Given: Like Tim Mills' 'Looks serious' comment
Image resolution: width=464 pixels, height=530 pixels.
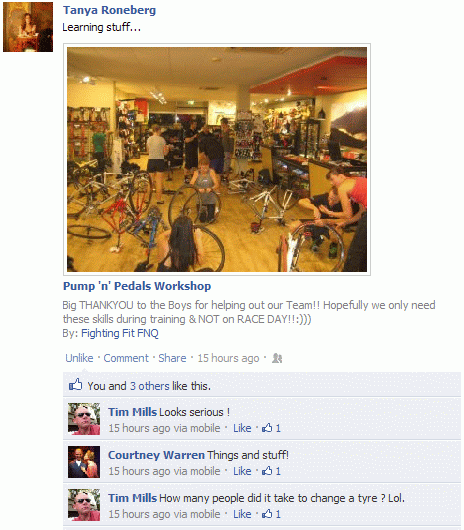Looking at the screenshot, I should coord(242,428).
